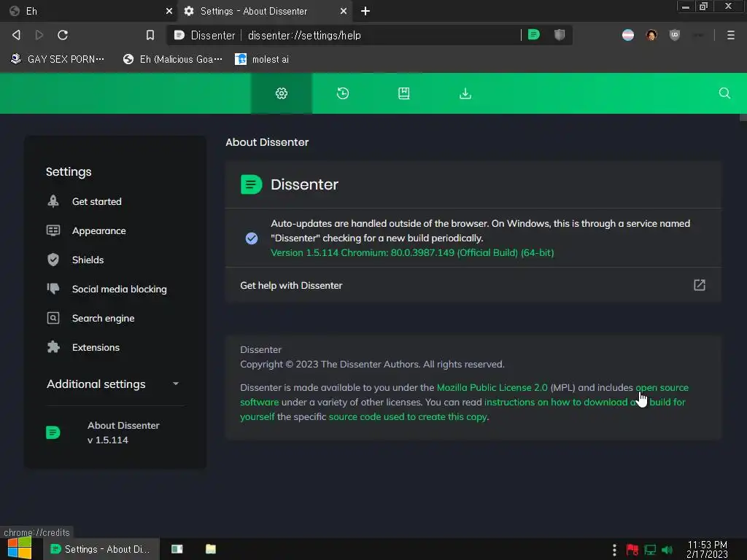Click the red flag tray icon
This screenshot has width=747, height=560.
tap(632, 550)
